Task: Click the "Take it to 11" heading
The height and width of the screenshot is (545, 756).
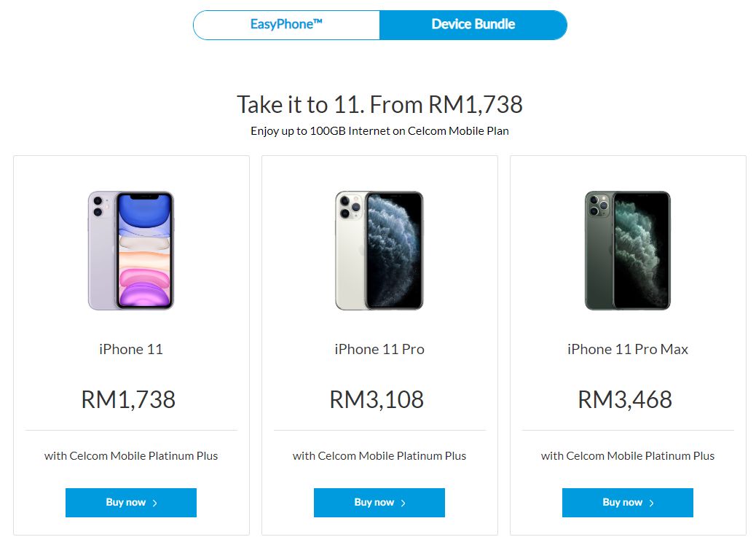Action: click(379, 104)
